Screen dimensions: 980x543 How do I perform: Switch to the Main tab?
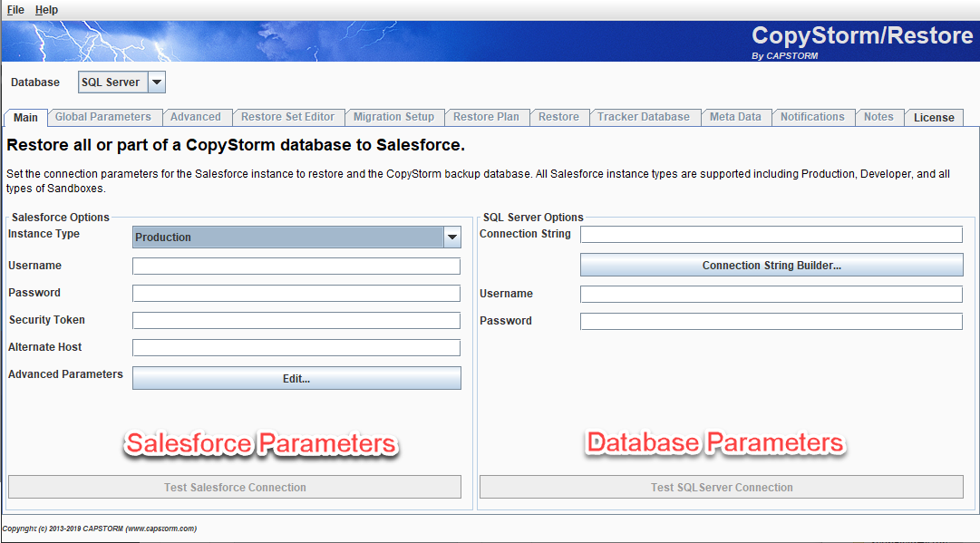pos(25,118)
